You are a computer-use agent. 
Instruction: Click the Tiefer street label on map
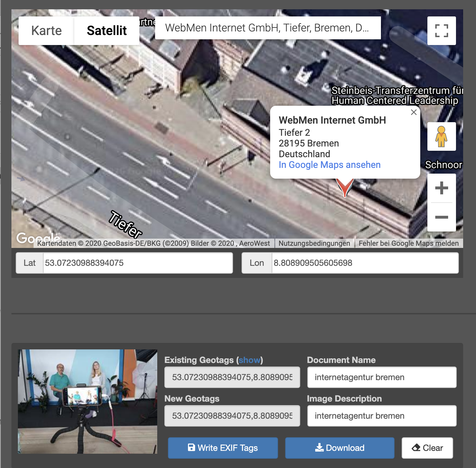pos(126,224)
